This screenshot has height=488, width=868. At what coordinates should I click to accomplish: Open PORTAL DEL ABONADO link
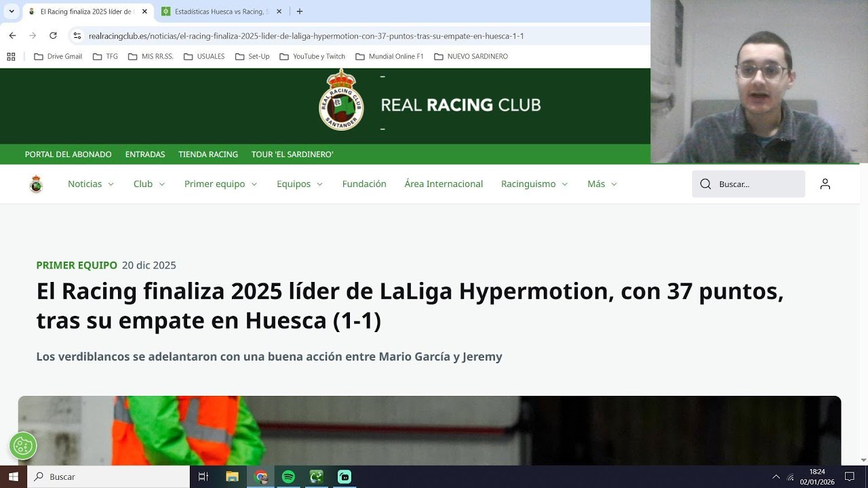(x=68, y=155)
